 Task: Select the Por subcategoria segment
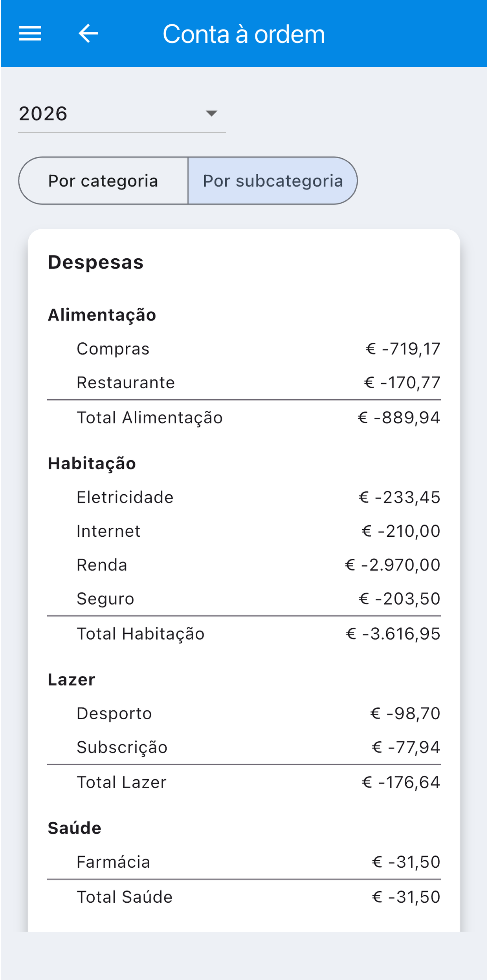[x=273, y=181]
